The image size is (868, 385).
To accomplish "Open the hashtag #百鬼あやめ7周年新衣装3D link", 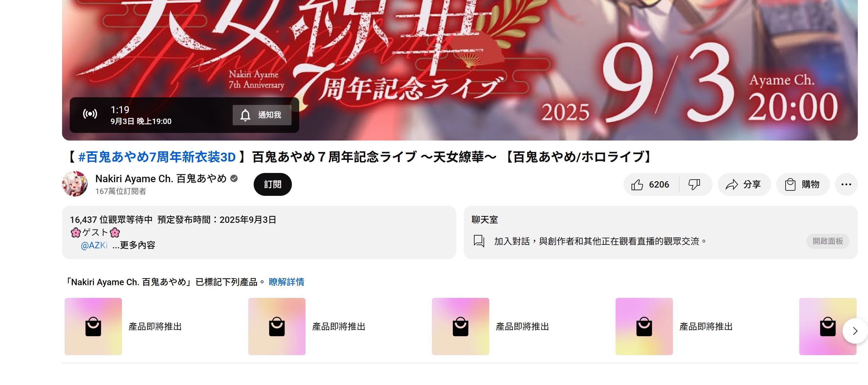I will click(157, 157).
